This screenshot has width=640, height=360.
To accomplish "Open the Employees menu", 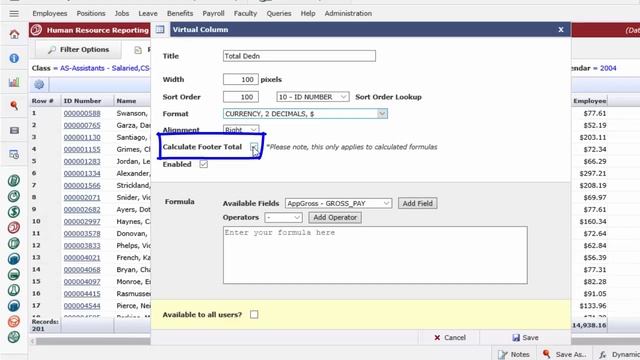I will pyautogui.click(x=50, y=13).
